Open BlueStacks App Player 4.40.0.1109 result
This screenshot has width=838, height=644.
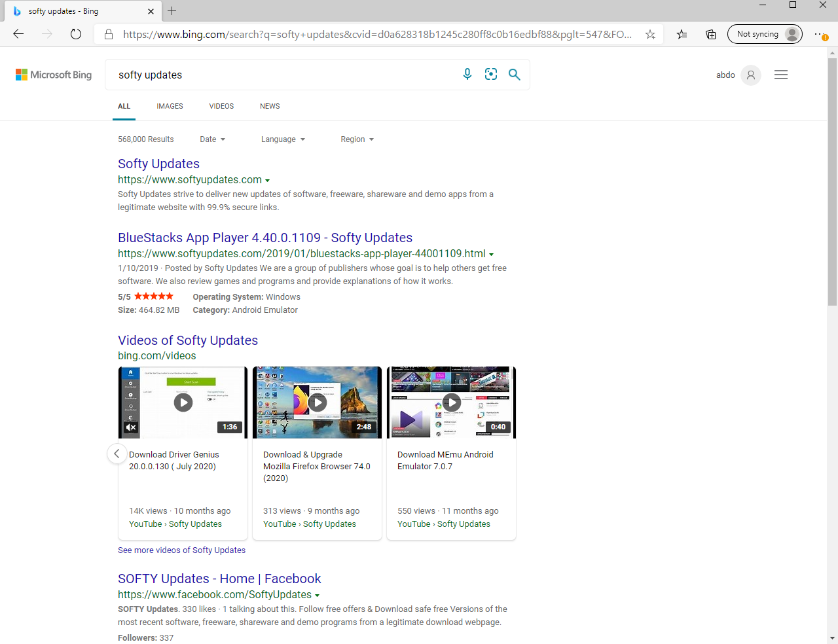(265, 238)
